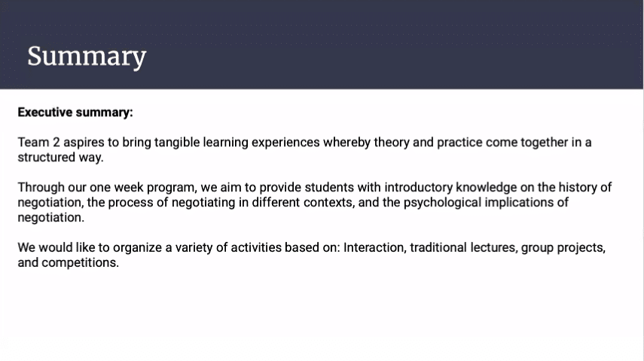
Task: Click the words "traditional lectures"
Action: tap(462, 248)
